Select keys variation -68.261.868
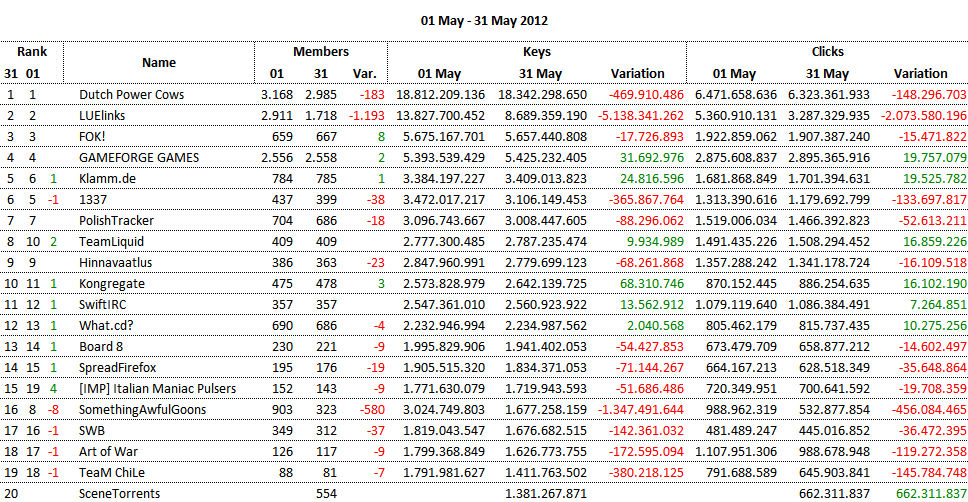Image resolution: width=968 pixels, height=502 pixels. click(x=649, y=262)
